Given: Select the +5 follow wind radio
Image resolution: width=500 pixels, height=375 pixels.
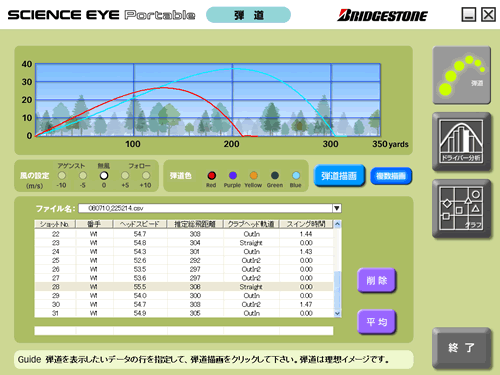Looking at the screenshot, I should (x=125, y=175).
